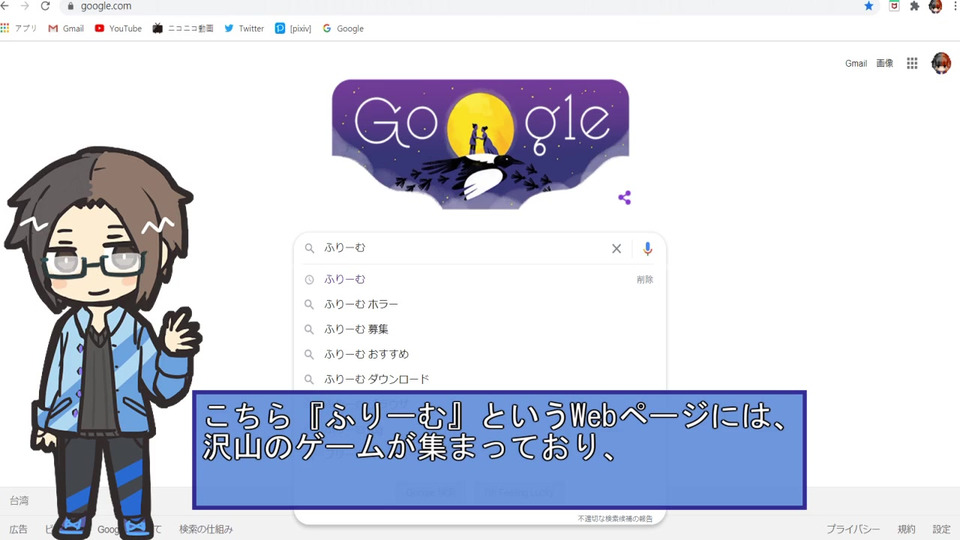Click the clock icon beside history suggestion
The width and height of the screenshot is (960, 540).
point(309,279)
